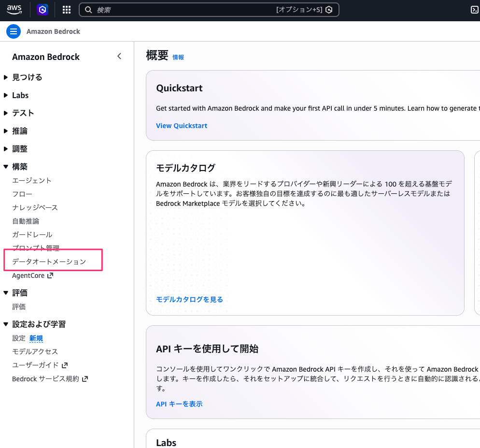Image resolution: width=480 pixels, height=448 pixels.
Task: Click the View Quickstart link
Action: [x=182, y=126]
